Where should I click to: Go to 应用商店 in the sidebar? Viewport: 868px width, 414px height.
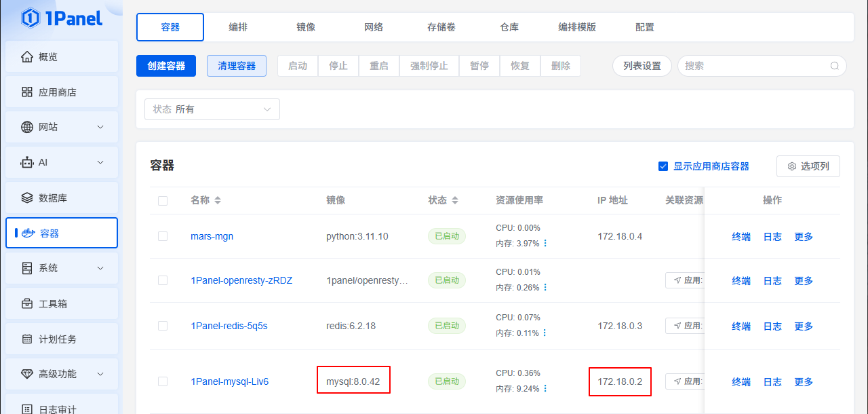tap(62, 92)
